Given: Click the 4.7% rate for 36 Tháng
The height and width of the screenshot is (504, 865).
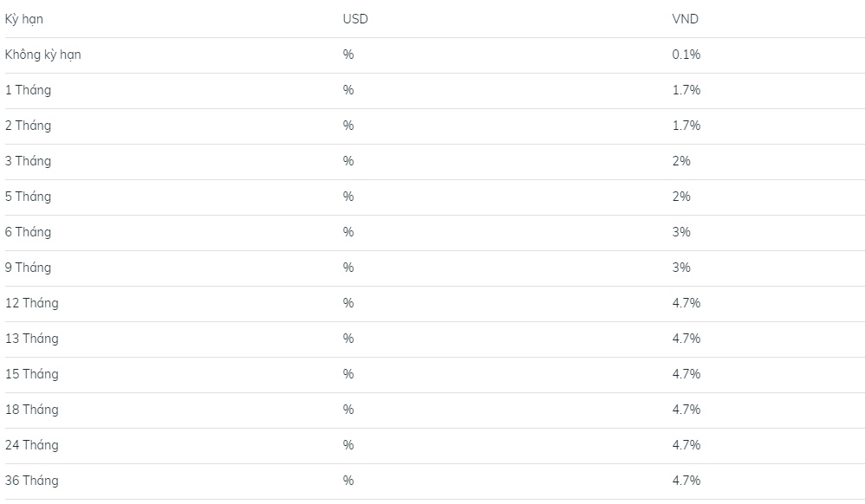Looking at the screenshot, I should (686, 481).
